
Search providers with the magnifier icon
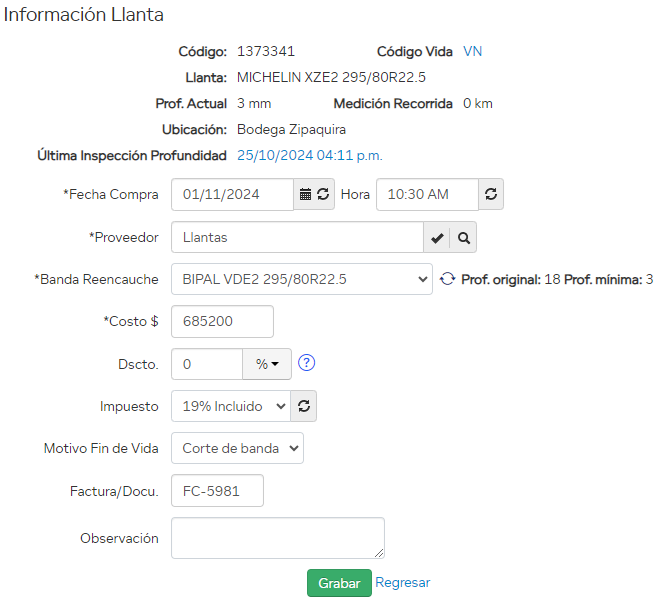[463, 238]
